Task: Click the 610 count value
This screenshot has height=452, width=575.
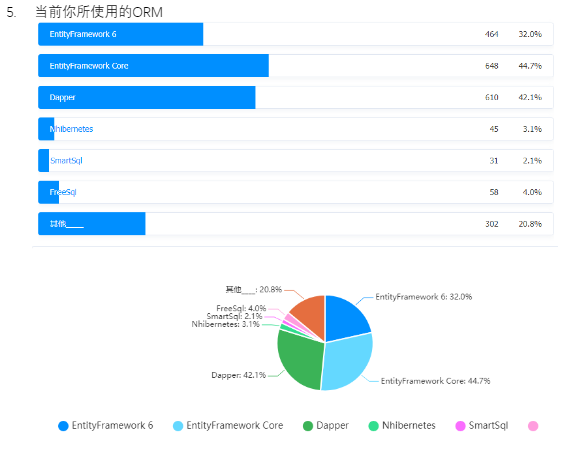Action: tap(491, 97)
